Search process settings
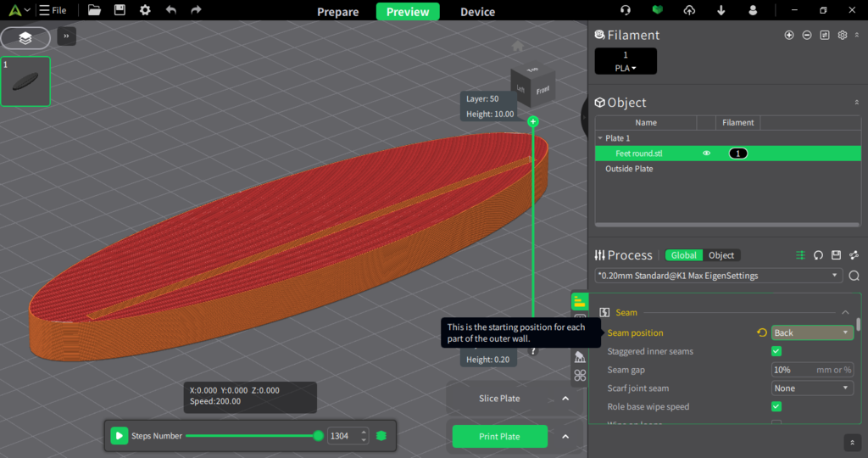868x458 pixels. [x=854, y=276]
